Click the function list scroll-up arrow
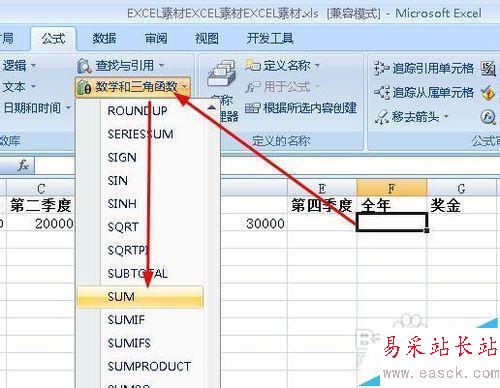Image resolution: width=500 pixels, height=388 pixels. [211, 108]
